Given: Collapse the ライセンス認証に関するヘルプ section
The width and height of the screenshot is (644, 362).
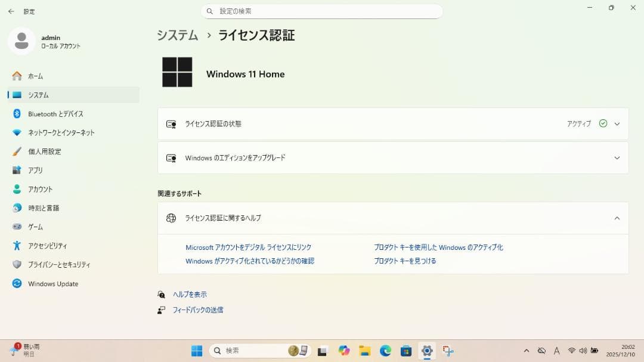Looking at the screenshot, I should coord(617,218).
